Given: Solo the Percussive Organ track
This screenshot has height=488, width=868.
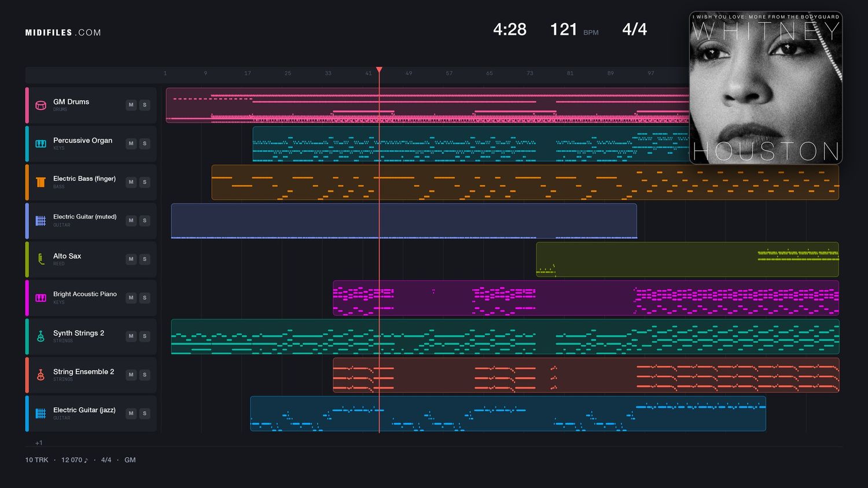Looking at the screenshot, I should coord(145,143).
